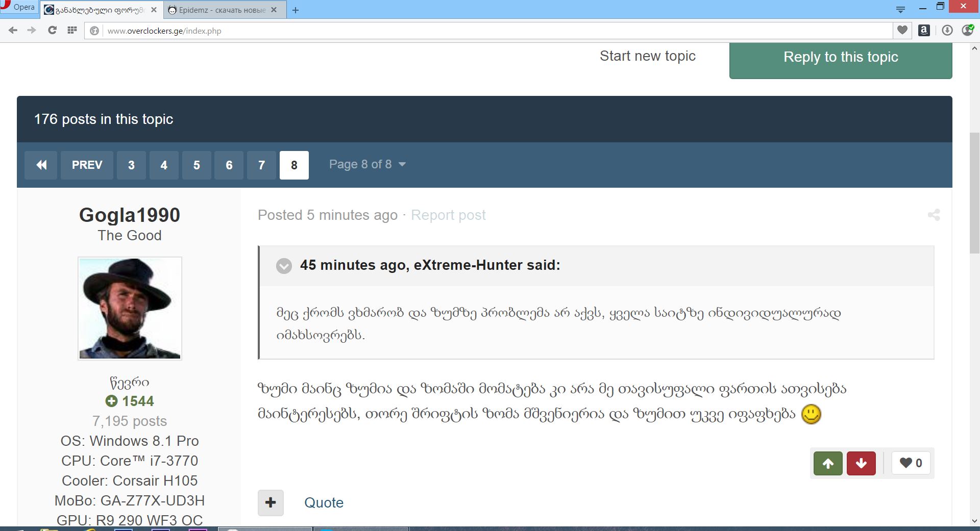
Task: Upvote the post with green arrow
Action: [828, 463]
